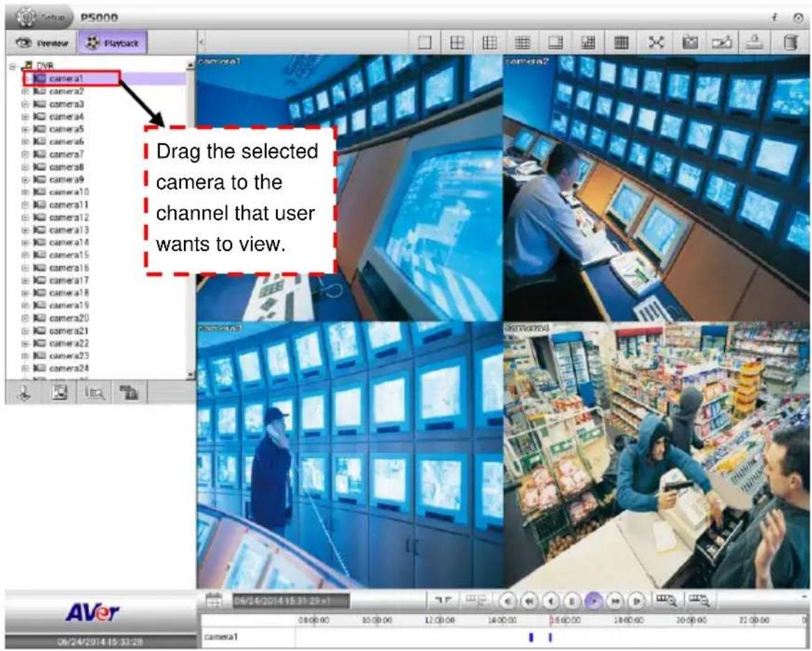
Task: Collapse the DVR tree root node
Action: pyautogui.click(x=13, y=66)
